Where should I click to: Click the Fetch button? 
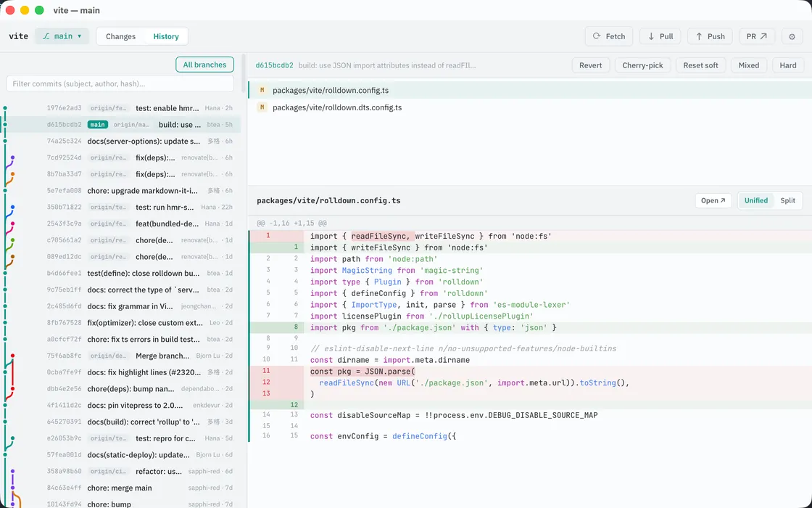(x=609, y=36)
